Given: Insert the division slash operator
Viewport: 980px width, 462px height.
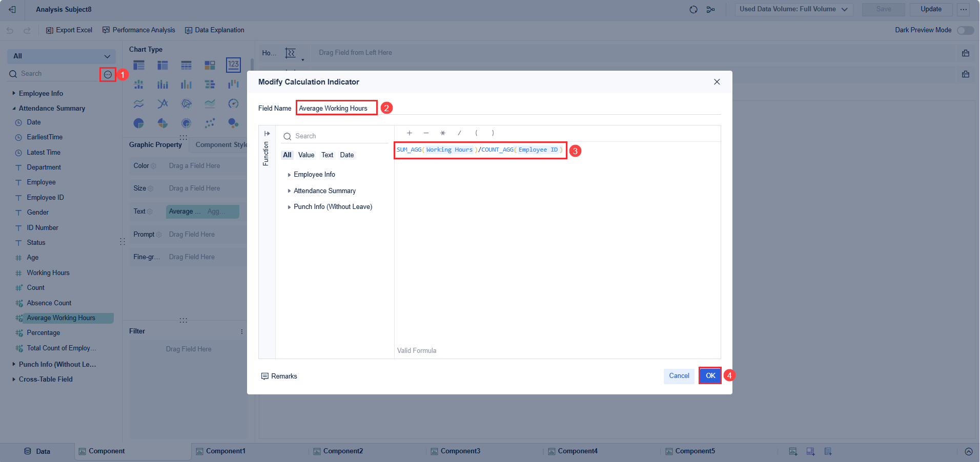Looking at the screenshot, I should (x=459, y=133).
